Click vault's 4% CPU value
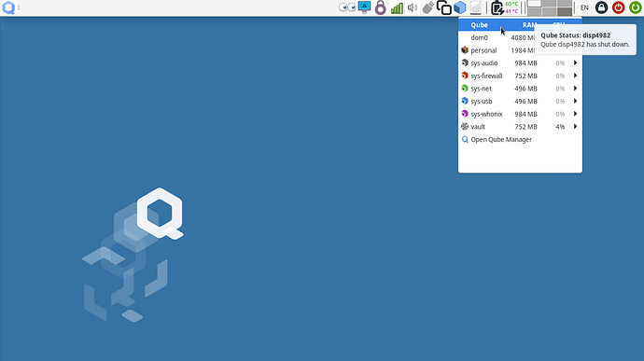 click(560, 127)
